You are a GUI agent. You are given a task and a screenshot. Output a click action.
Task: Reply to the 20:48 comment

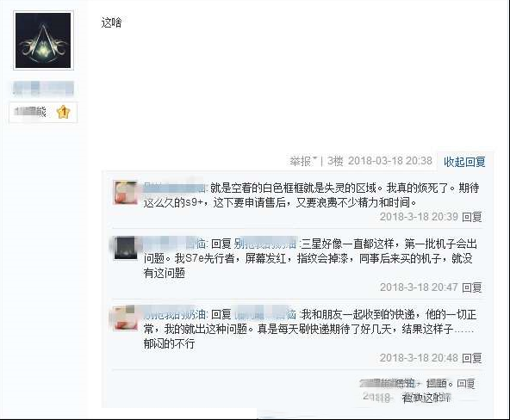tap(472, 358)
